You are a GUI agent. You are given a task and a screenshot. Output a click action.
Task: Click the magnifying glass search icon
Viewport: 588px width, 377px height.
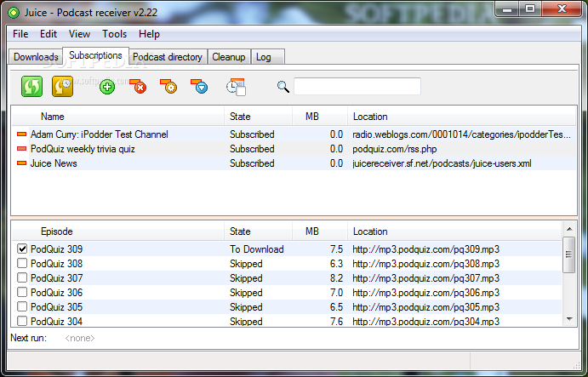pos(283,86)
